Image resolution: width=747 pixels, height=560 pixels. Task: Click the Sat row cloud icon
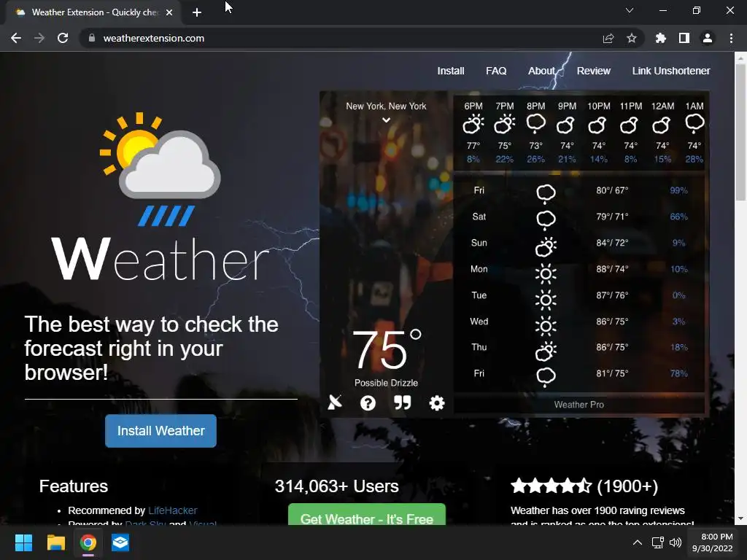[546, 219]
